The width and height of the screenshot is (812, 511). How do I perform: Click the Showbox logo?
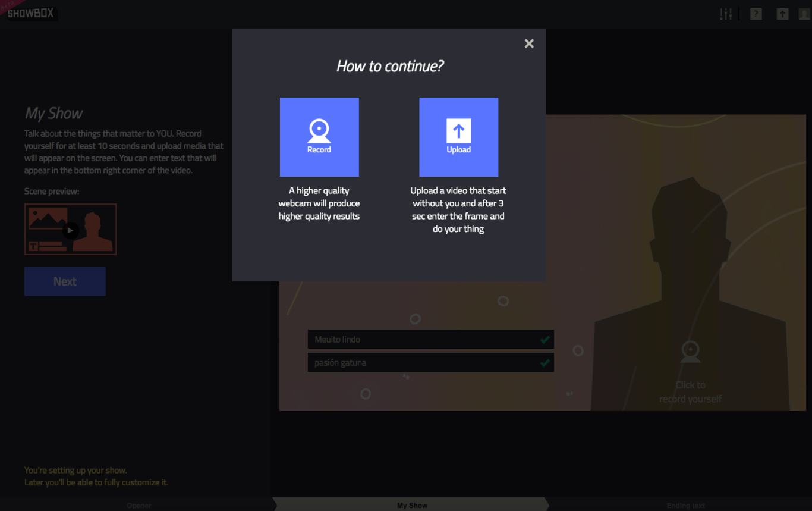coord(31,13)
